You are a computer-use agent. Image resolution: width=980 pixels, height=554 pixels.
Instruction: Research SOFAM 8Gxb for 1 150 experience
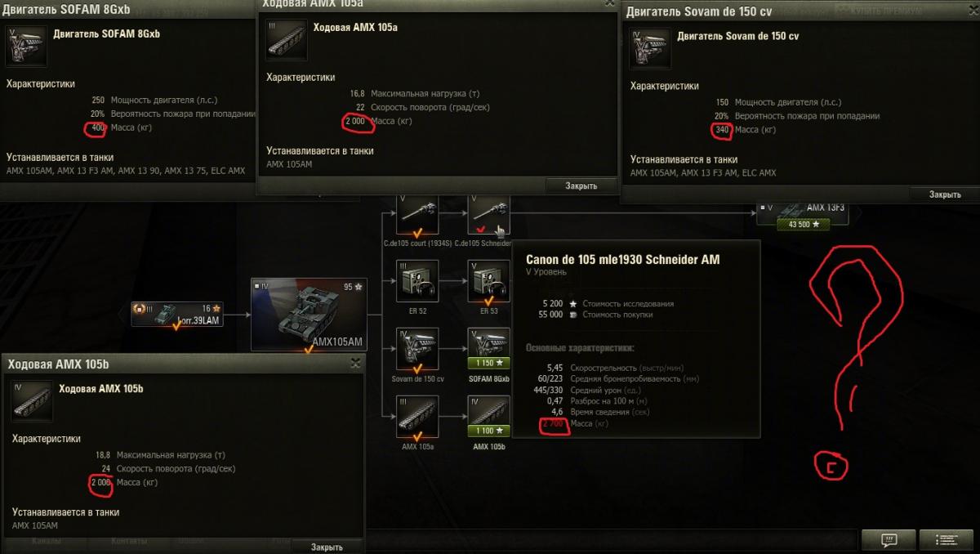(488, 364)
